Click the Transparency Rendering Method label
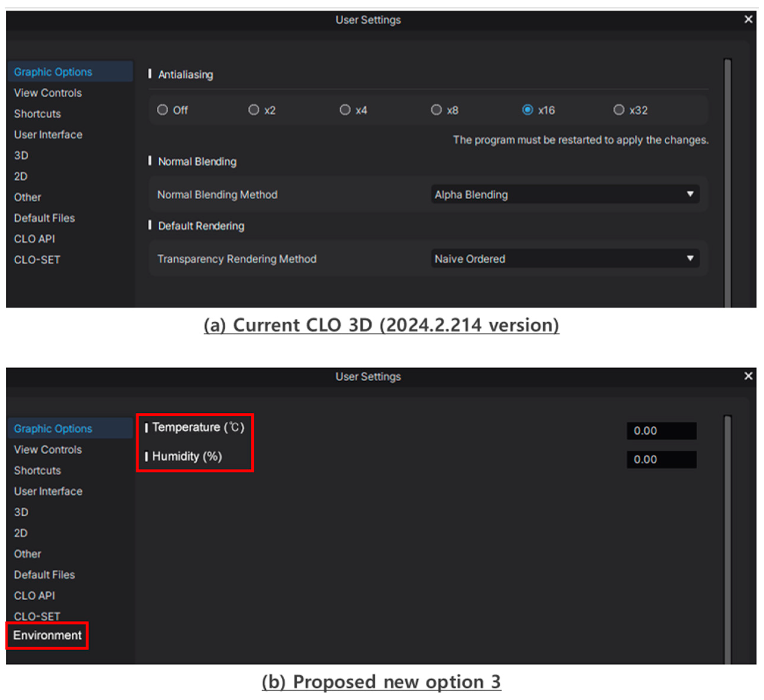This screenshot has height=700, width=764. (x=237, y=259)
